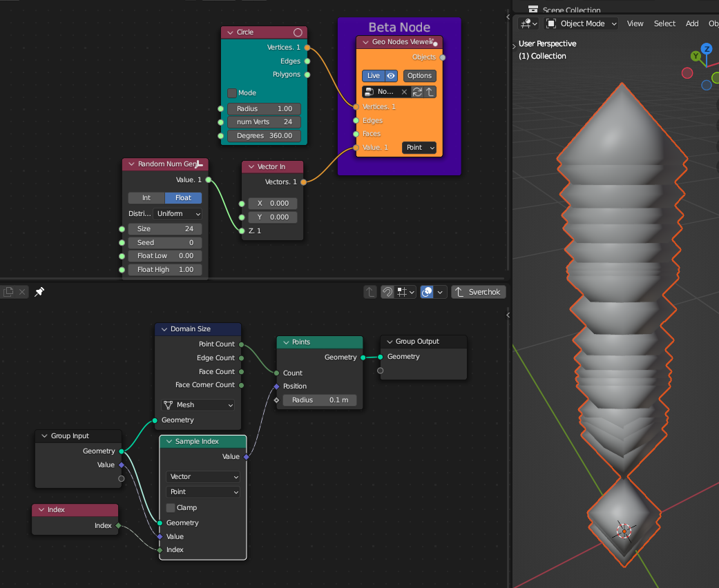
Task: Click the Y 0.000 field in Vector In
Action: click(273, 217)
